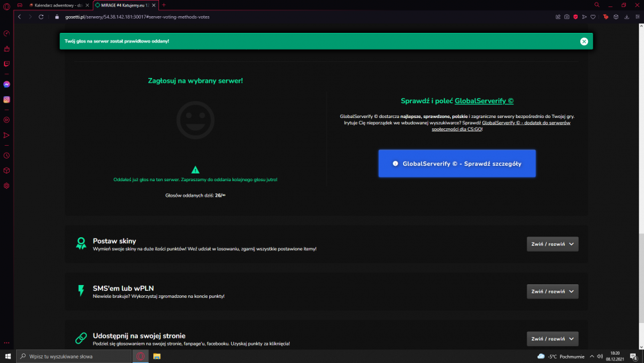Viewport: 644px width, 363px height.
Task: Click the volume speaker tray icon
Action: point(600,357)
